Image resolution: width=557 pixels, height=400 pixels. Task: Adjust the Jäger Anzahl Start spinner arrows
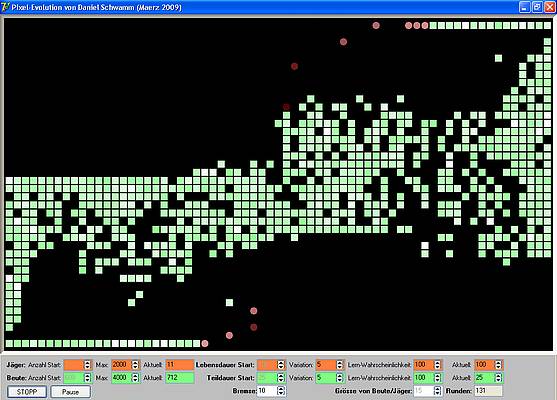[x=87, y=365]
